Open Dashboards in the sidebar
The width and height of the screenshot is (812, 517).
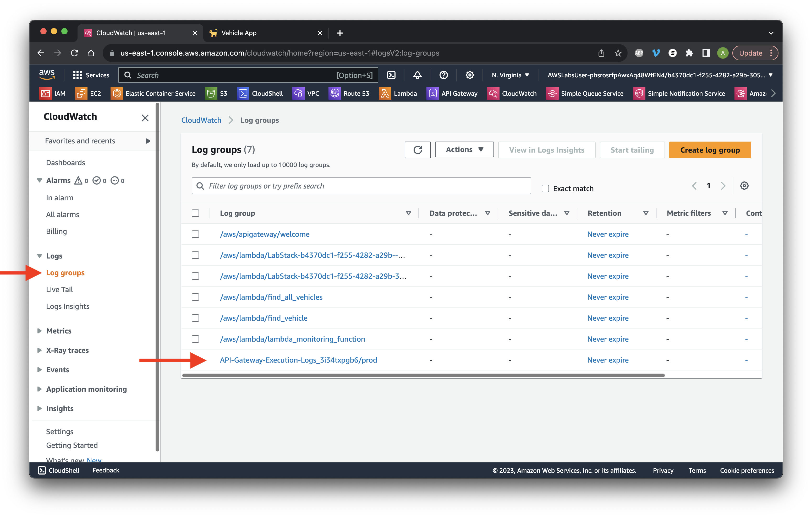pos(65,162)
